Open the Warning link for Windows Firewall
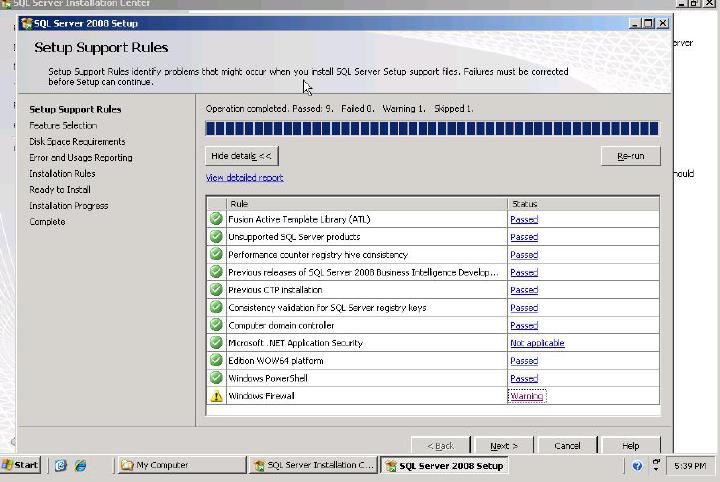Viewport: 720px width, 482px height. pyautogui.click(x=527, y=396)
